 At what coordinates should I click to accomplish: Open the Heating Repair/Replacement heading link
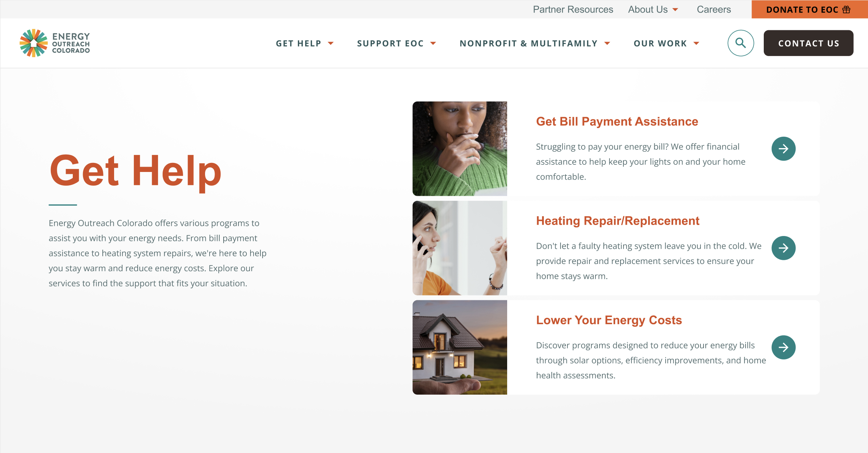[x=617, y=221]
